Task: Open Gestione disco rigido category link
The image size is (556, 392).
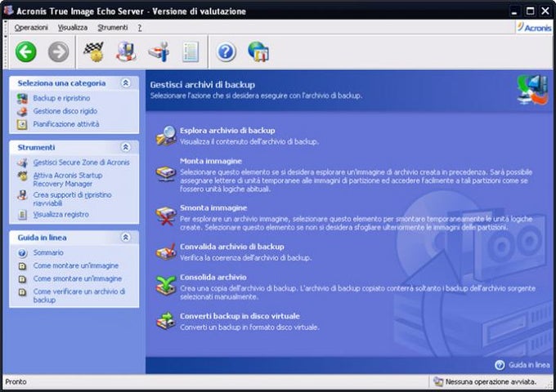Action: click(65, 111)
